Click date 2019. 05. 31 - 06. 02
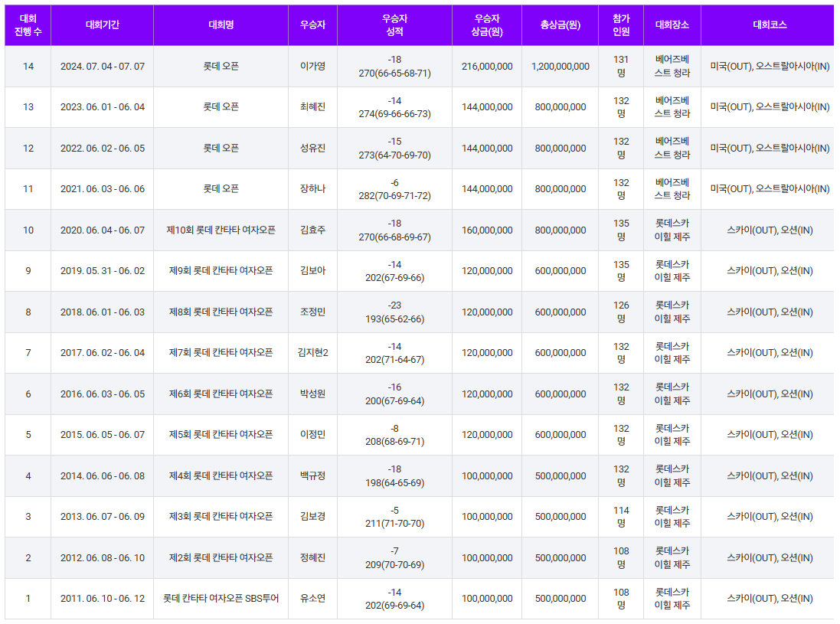The height and width of the screenshot is (624, 840). (103, 271)
